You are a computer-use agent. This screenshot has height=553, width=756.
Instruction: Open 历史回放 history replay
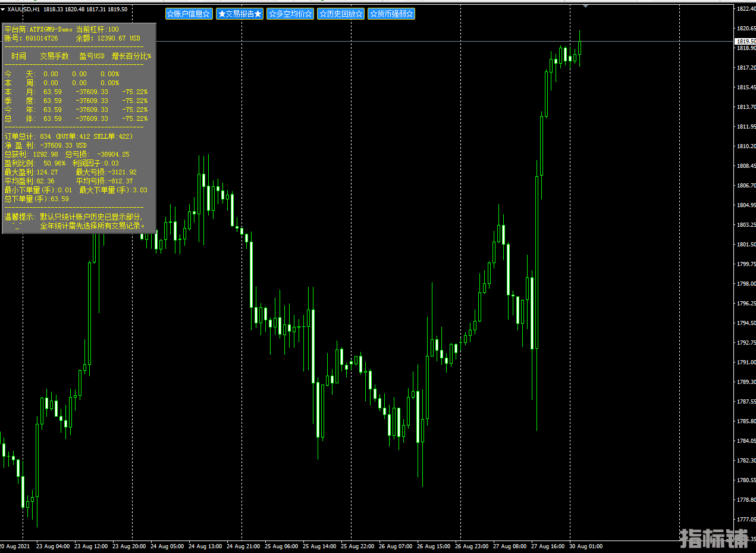(341, 14)
